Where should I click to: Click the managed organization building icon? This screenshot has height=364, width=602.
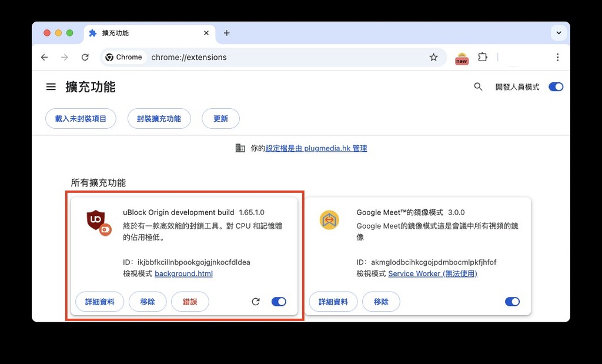coord(240,148)
